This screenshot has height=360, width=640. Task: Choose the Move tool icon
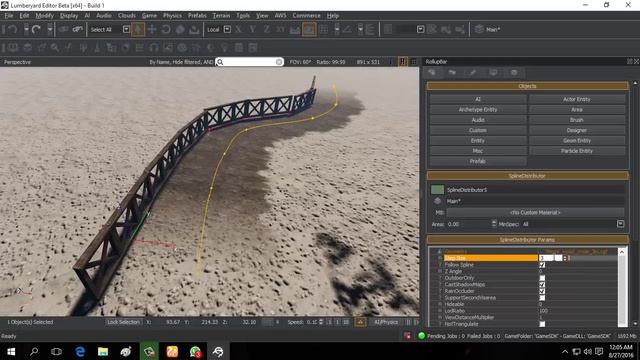click(152, 29)
